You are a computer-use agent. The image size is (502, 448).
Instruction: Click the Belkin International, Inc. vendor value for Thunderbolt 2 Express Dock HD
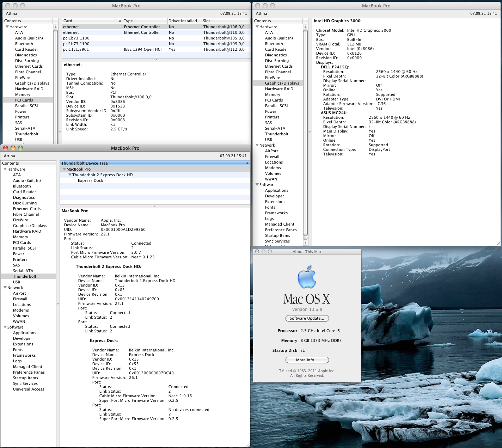tap(137, 276)
